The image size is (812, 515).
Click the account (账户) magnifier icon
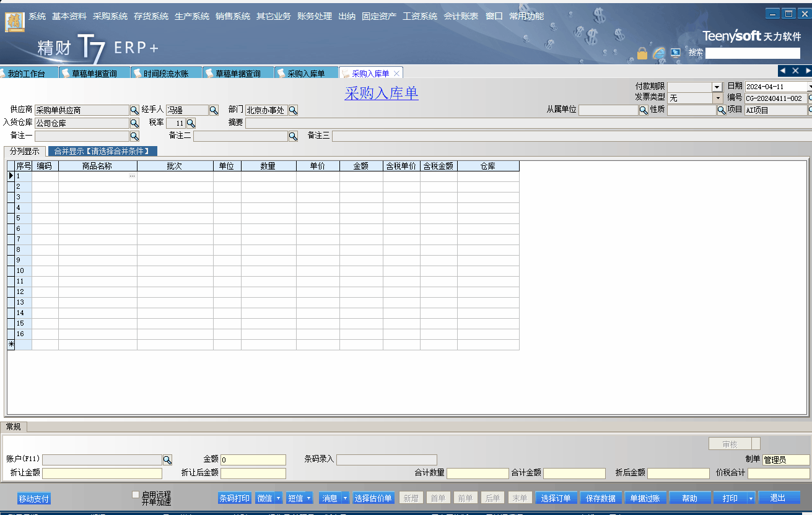(x=167, y=460)
